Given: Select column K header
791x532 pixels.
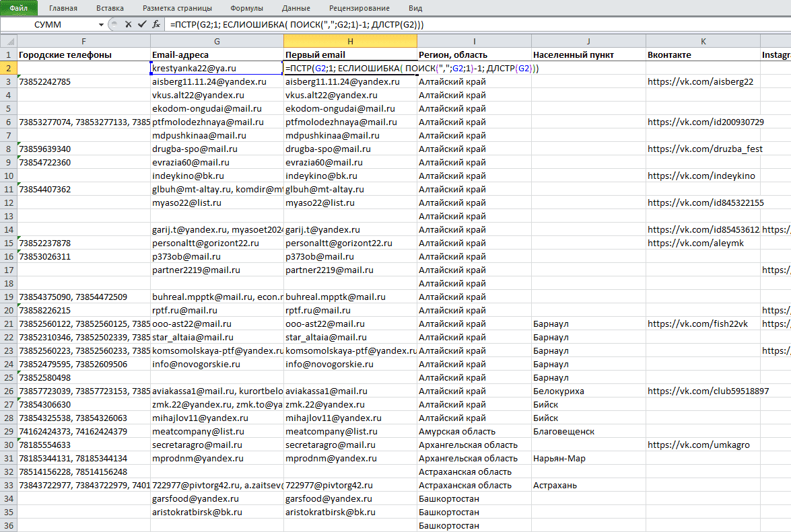Looking at the screenshot, I should tap(703, 41).
